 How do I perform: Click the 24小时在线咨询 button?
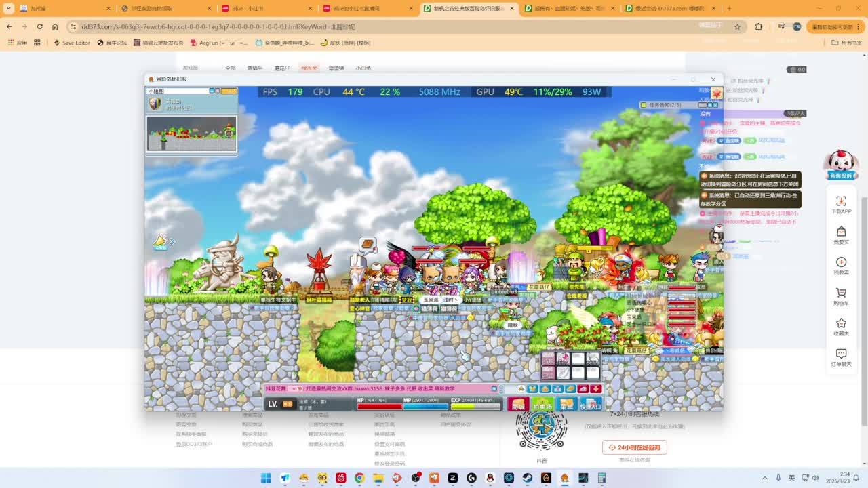click(635, 447)
